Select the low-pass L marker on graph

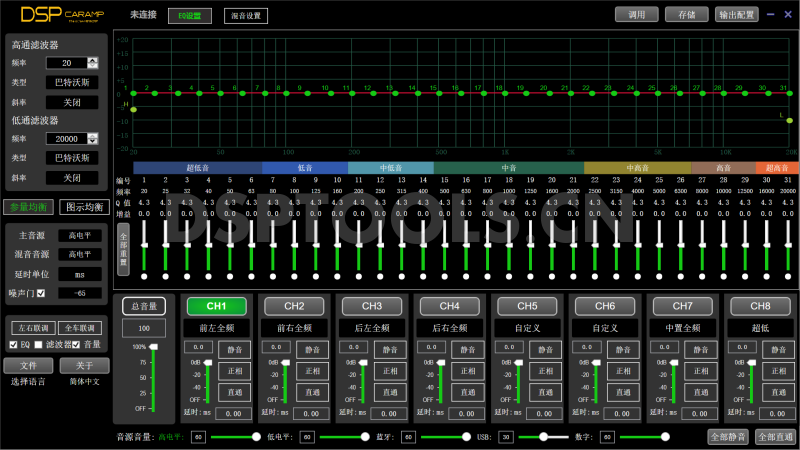(789, 121)
